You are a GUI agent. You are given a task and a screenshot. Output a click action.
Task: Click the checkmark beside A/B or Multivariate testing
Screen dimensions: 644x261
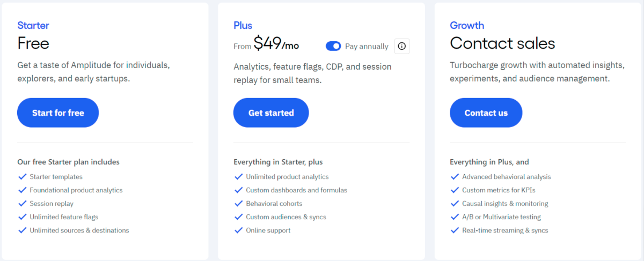pyautogui.click(x=455, y=217)
